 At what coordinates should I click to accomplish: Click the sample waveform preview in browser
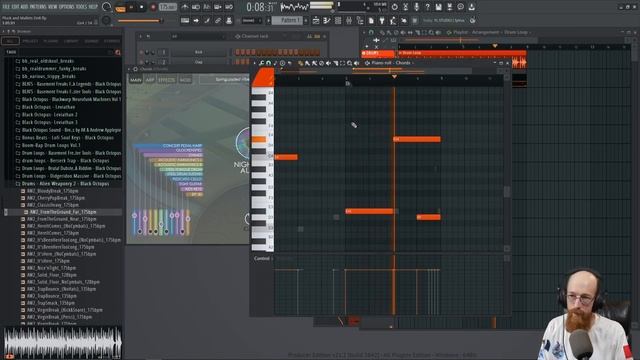point(62,342)
